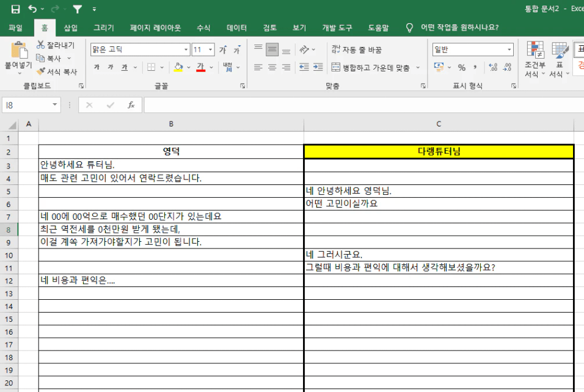The image size is (584, 392).
Task: Apply percent style to the cell
Action: click(x=462, y=68)
